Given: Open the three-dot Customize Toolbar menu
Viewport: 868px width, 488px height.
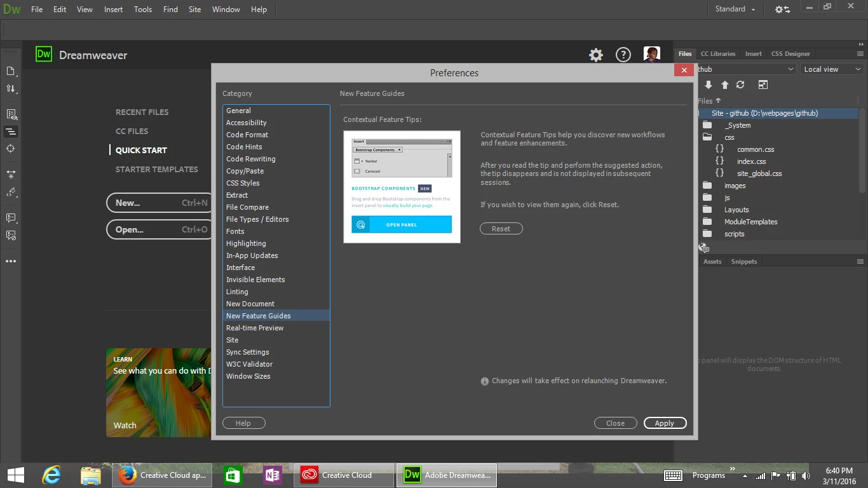Looking at the screenshot, I should pos(11,261).
